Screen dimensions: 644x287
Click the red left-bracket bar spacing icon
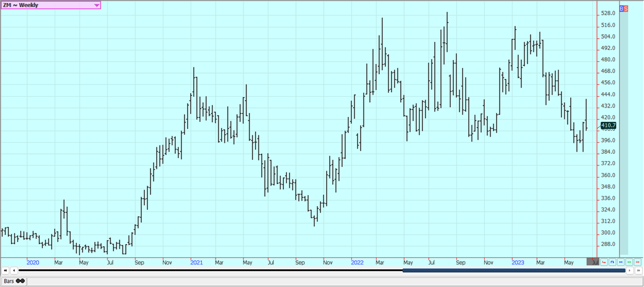click(x=604, y=262)
